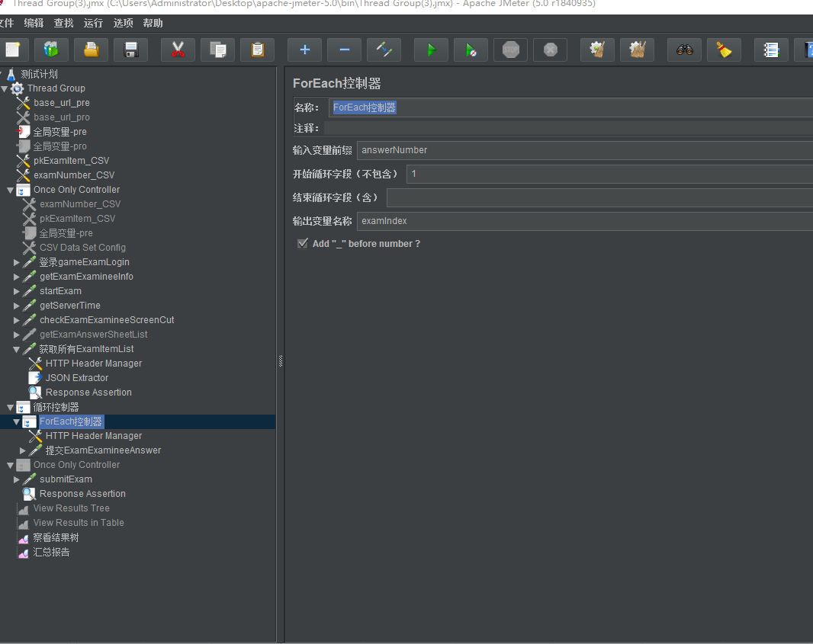Click the 输出变量名称 examIndex field
Image resolution: width=813 pixels, height=644 pixels.
[x=585, y=221]
